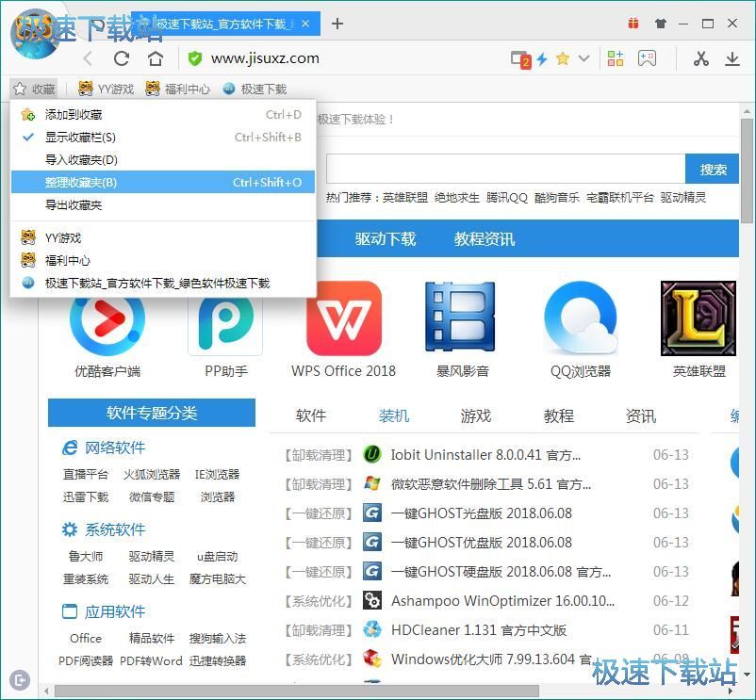
Task: Open HDCleaner 1.131 官方中文版 link
Action: pos(479,630)
